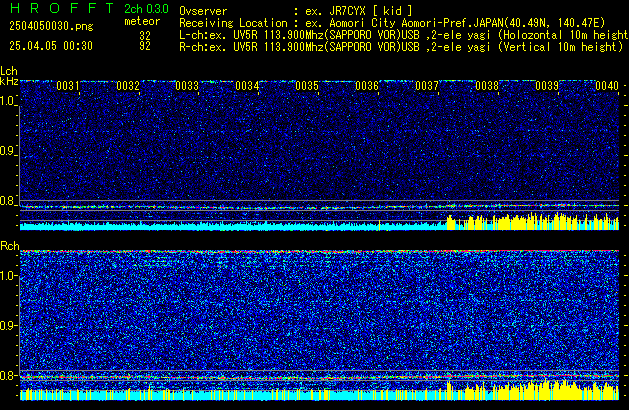This screenshot has width=629, height=410.
Task: Click the Lch carrier line near 0.8 kHz
Action: point(319,207)
